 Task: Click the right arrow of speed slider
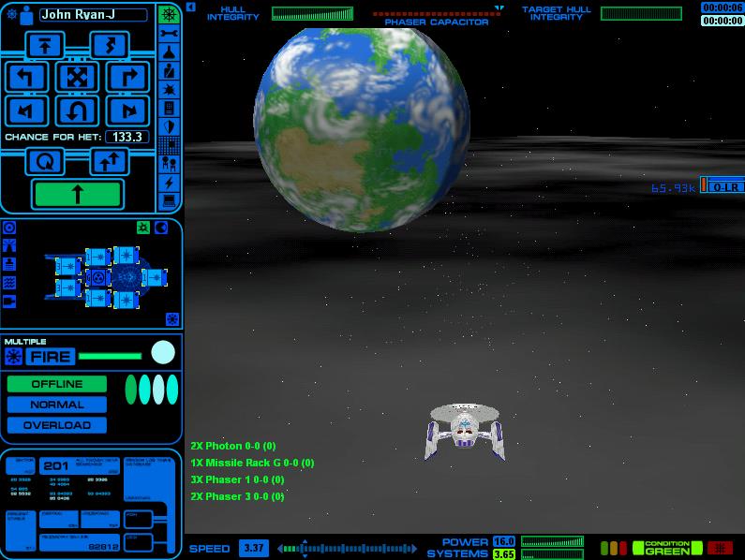point(414,549)
